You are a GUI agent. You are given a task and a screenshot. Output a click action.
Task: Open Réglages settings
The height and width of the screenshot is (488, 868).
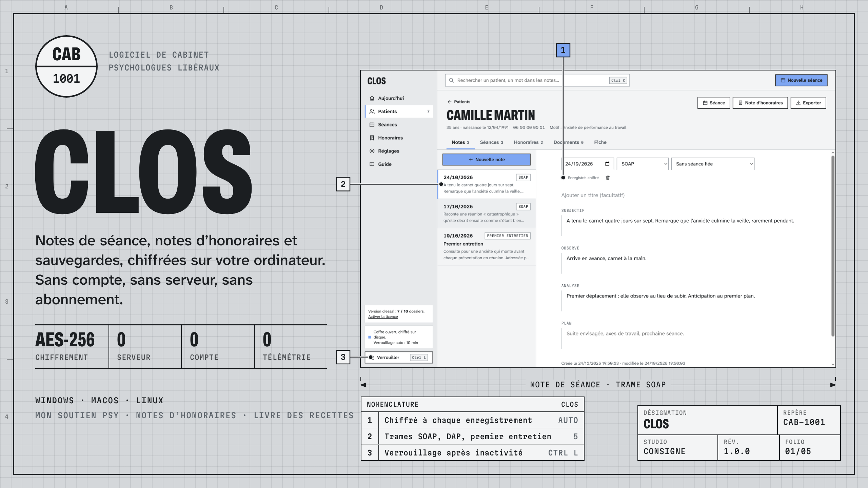click(399, 151)
